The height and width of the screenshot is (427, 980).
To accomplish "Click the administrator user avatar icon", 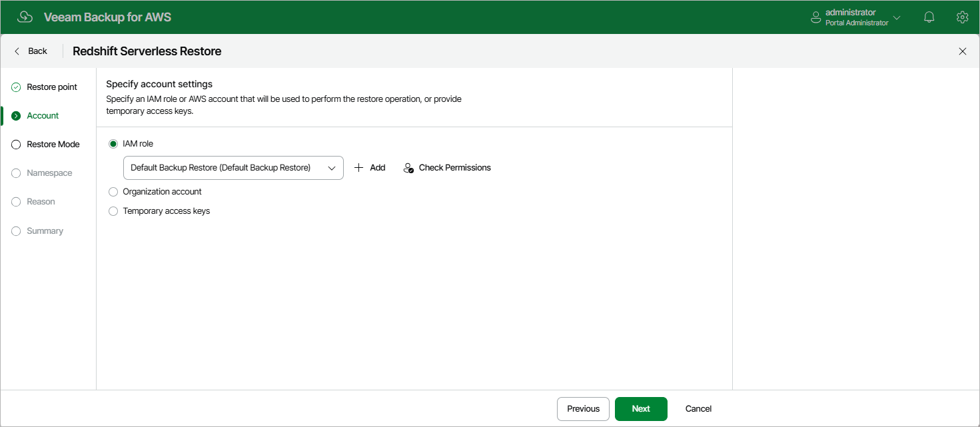I will (x=815, y=17).
